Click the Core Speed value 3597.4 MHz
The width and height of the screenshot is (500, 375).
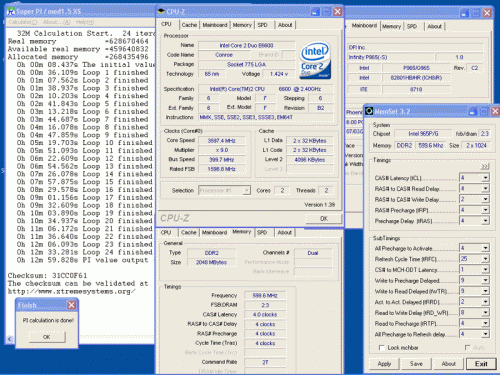point(222,141)
